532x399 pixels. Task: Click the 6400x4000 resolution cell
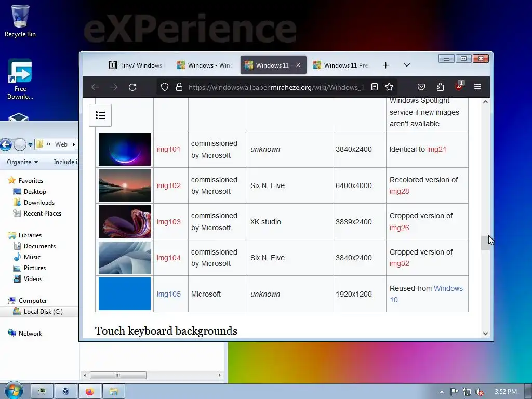[360, 185]
